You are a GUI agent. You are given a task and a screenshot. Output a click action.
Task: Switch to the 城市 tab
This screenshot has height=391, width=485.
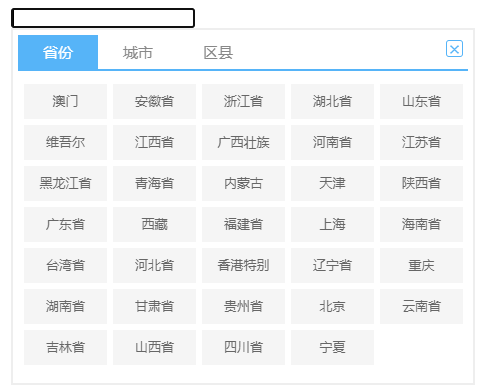138,52
